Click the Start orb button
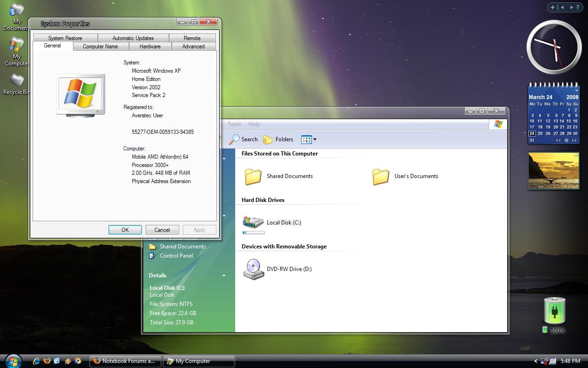 coord(13,361)
